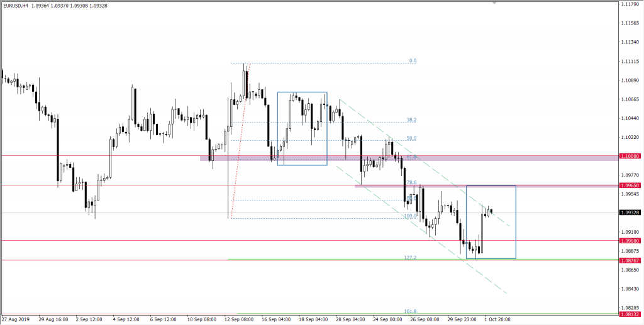The width and height of the screenshot is (644, 325).
Task: Select the red dotted Fibonacci anchor line
Action: 240,141
